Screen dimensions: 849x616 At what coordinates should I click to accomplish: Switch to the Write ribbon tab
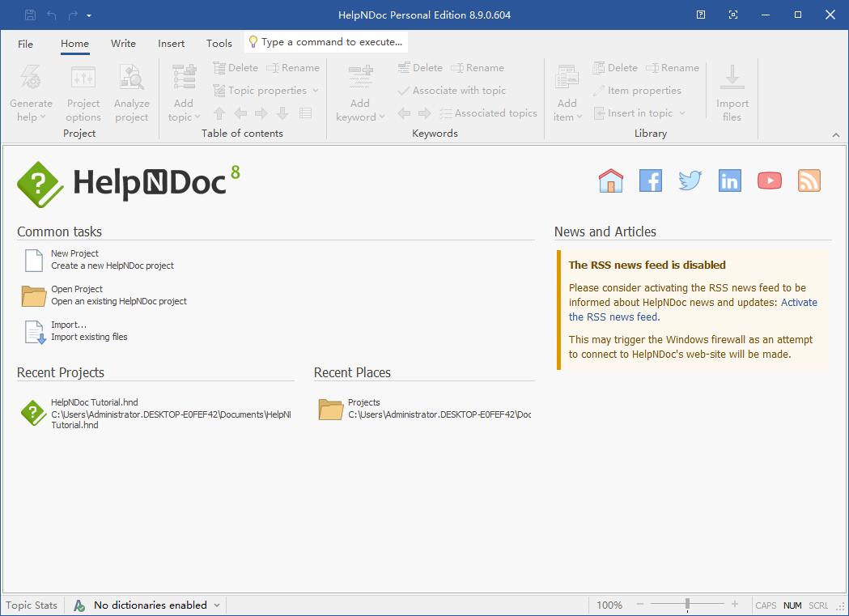[x=123, y=44]
